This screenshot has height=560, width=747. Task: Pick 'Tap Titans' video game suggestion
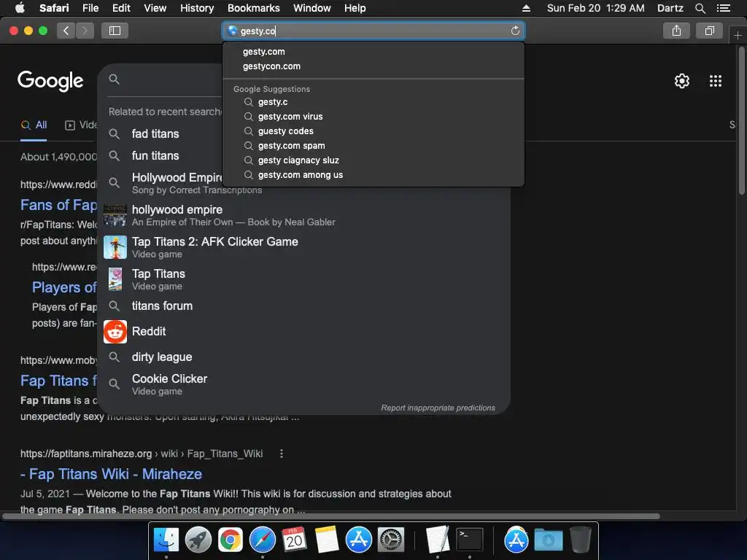point(304,279)
